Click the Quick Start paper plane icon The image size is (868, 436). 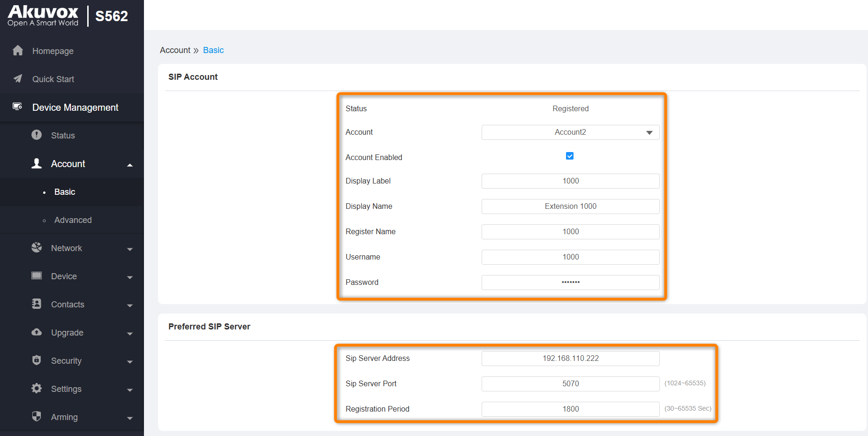click(x=18, y=79)
